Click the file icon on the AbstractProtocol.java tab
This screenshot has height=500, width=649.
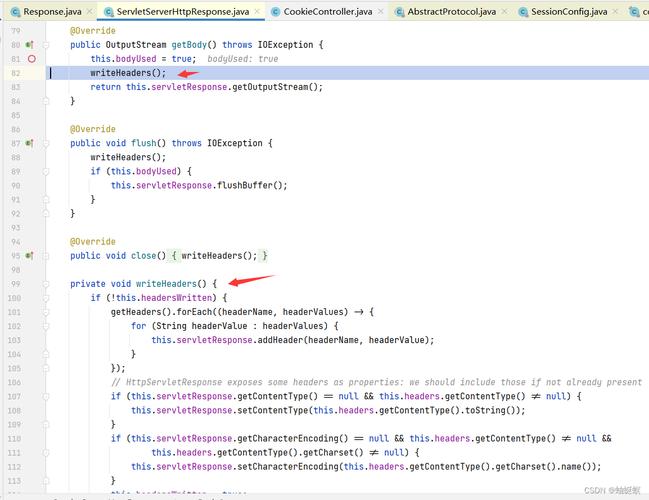click(x=400, y=12)
